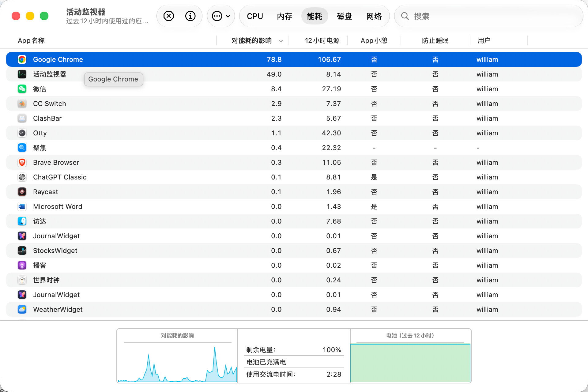Click ChatGPT Classic's App 小憩 value 是
The height and width of the screenshot is (392, 588).
pyautogui.click(x=374, y=177)
